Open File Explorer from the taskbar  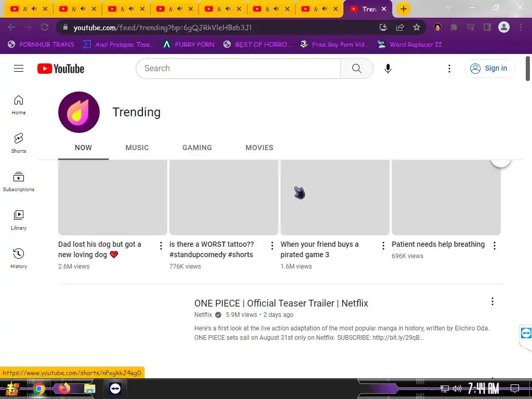pos(89,389)
